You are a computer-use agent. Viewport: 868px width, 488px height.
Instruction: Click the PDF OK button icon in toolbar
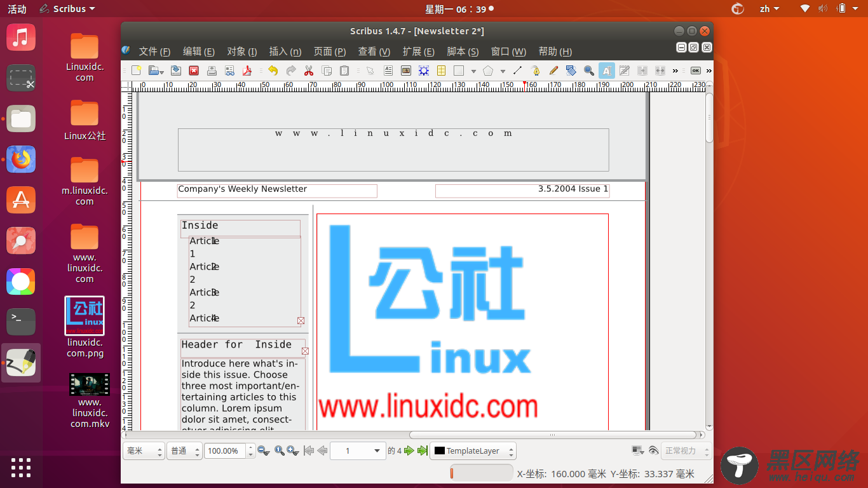[696, 71]
